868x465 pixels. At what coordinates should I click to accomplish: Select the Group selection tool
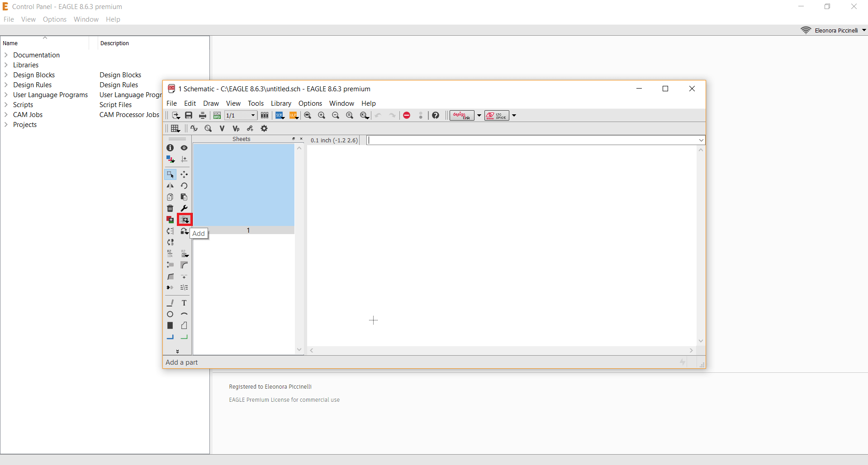[170, 174]
